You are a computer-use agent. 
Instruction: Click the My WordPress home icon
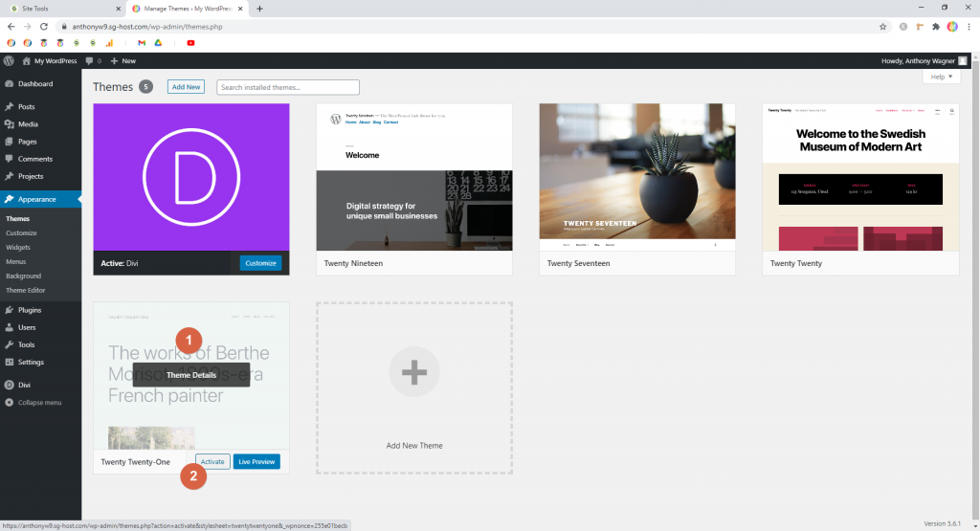(26, 60)
